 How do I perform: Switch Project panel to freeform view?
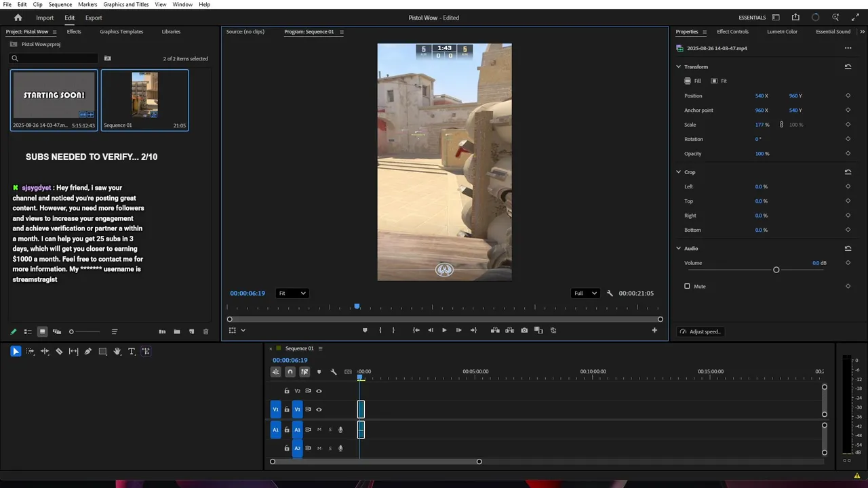[57, 331]
